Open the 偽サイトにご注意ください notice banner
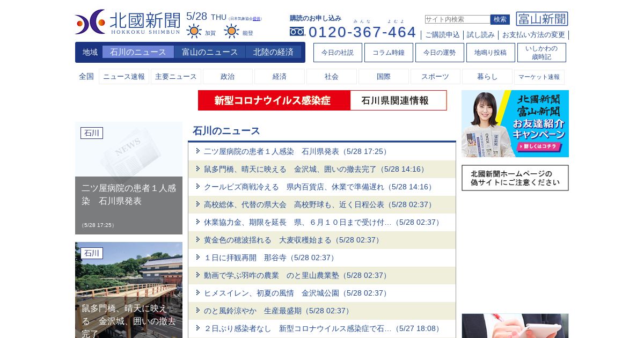 [x=515, y=178]
